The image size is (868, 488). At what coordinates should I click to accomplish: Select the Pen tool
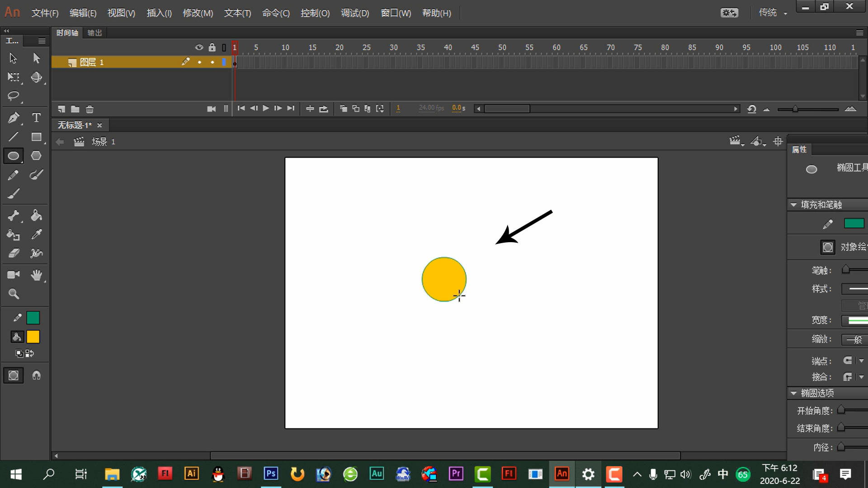(14, 118)
